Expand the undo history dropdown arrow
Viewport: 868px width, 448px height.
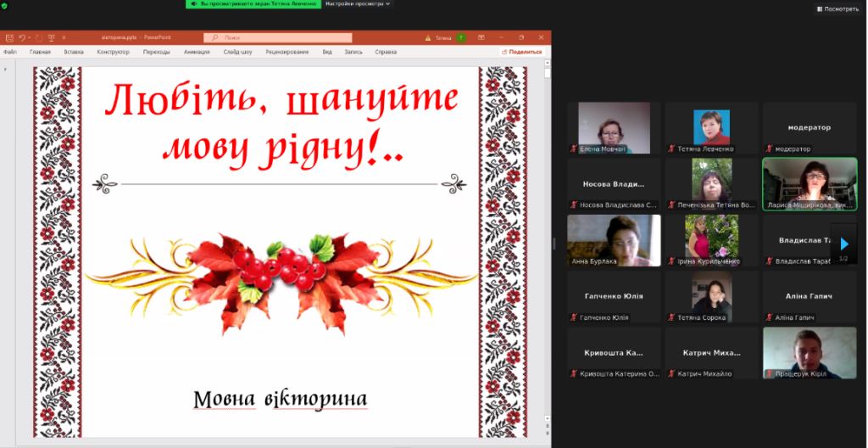tap(29, 37)
